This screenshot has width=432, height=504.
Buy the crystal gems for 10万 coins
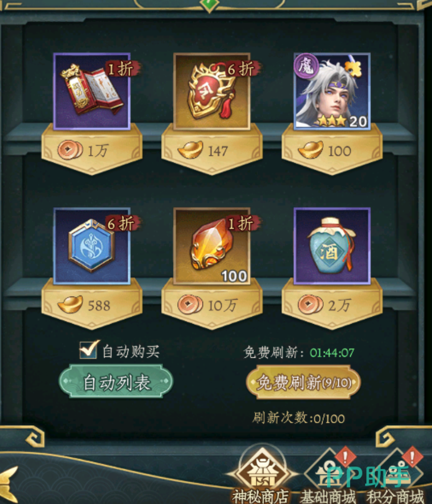click(212, 305)
